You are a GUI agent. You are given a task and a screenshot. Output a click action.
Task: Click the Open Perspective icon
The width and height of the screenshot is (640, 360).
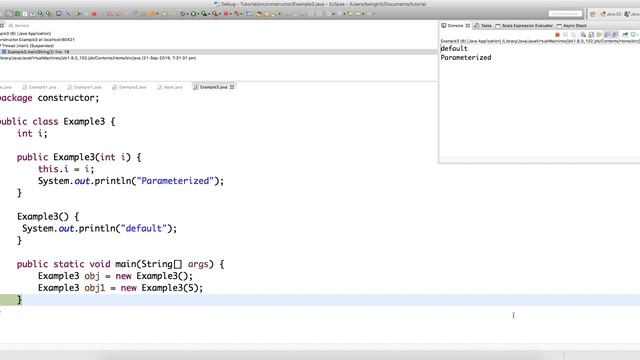tap(593, 14)
